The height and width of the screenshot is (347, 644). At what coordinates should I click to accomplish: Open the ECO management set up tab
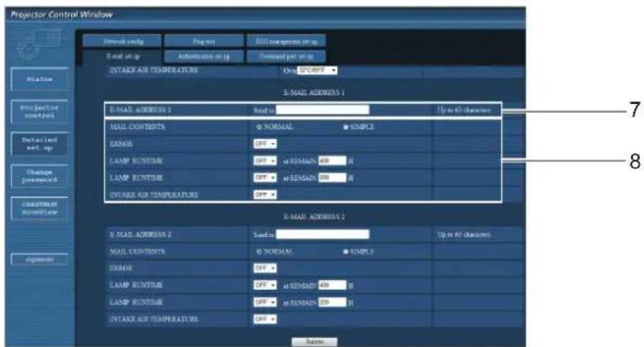point(286,42)
